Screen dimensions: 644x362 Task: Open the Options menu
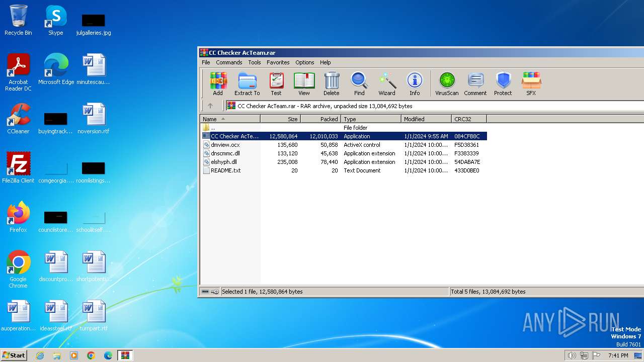305,62
